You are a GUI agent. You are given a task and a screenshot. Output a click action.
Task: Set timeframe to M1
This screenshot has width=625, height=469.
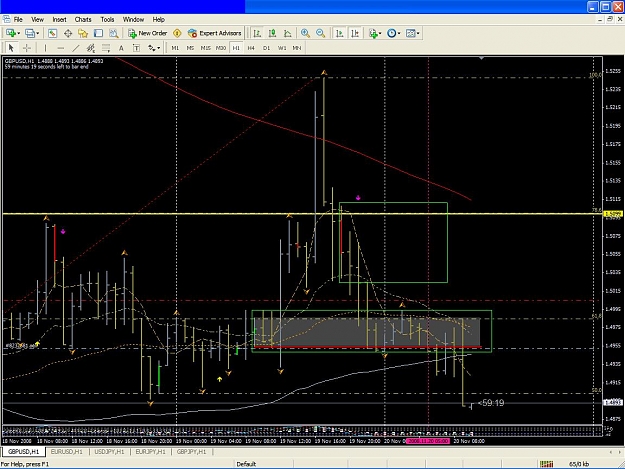pos(175,48)
